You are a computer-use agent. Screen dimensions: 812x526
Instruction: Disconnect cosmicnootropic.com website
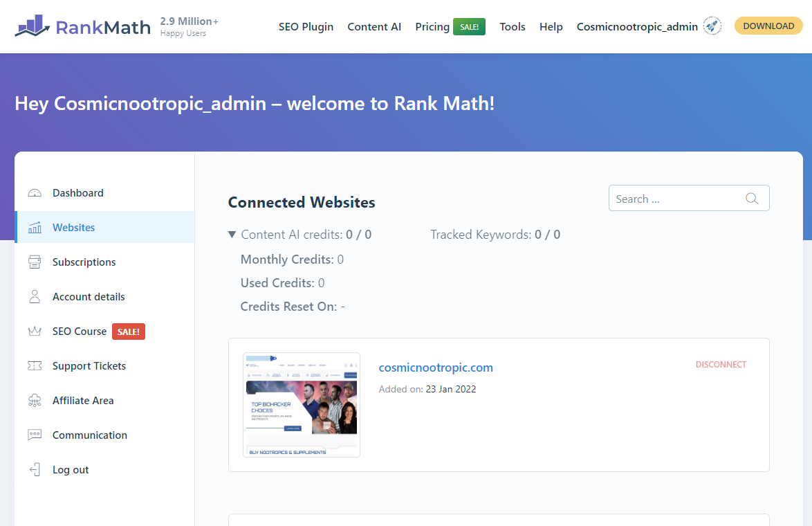coord(721,364)
